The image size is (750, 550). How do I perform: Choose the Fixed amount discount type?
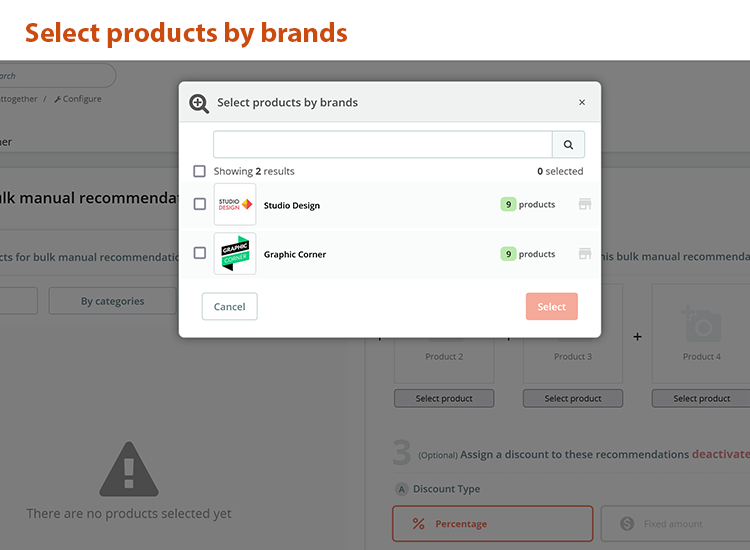[674, 524]
